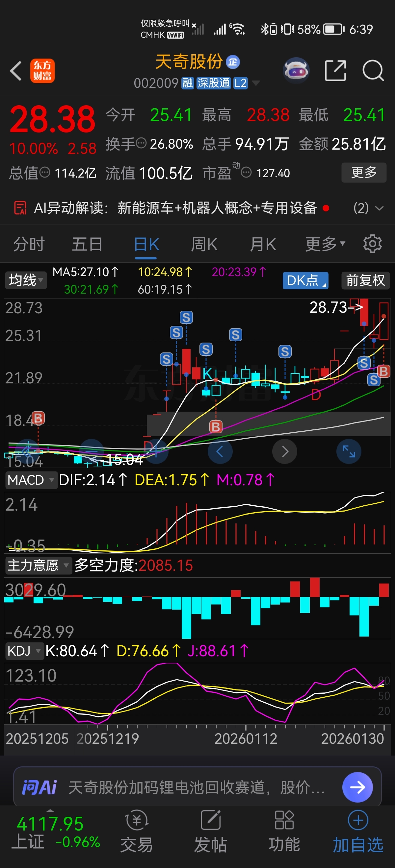The width and height of the screenshot is (395, 868).
Task: Tap the 更多 quote details button
Action: click(x=364, y=173)
